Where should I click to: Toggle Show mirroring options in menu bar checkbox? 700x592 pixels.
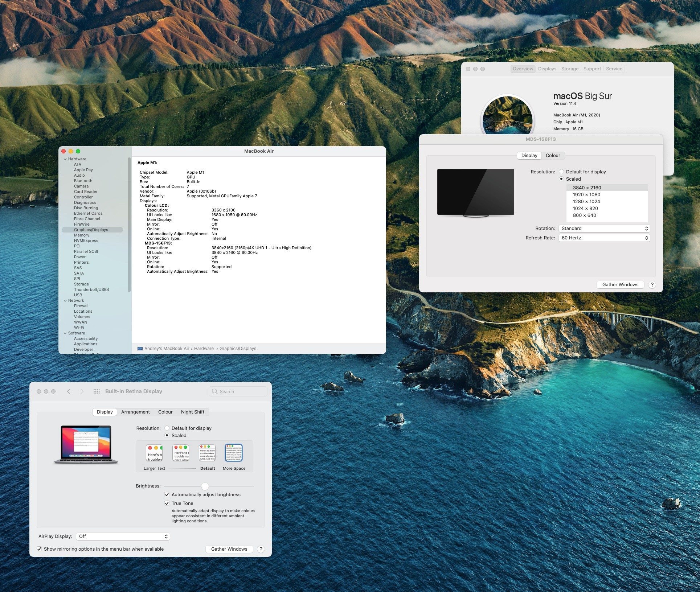39,549
